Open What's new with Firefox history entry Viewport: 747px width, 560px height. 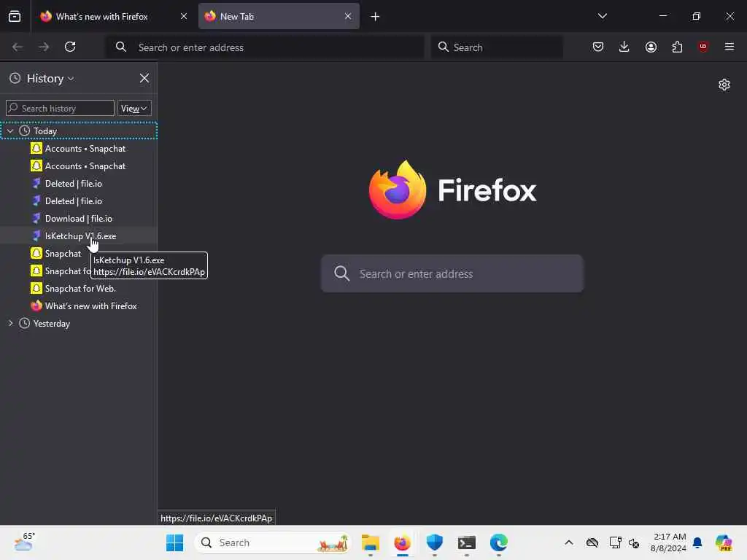click(x=79, y=306)
